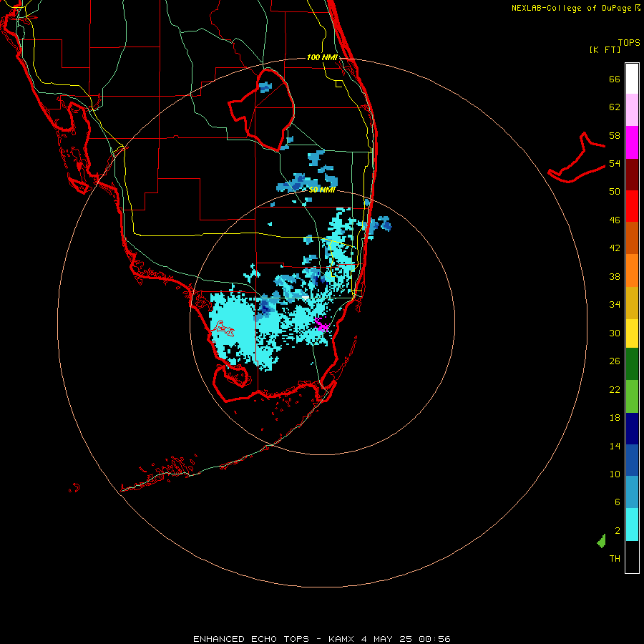Click the legend value 66

click(615, 79)
